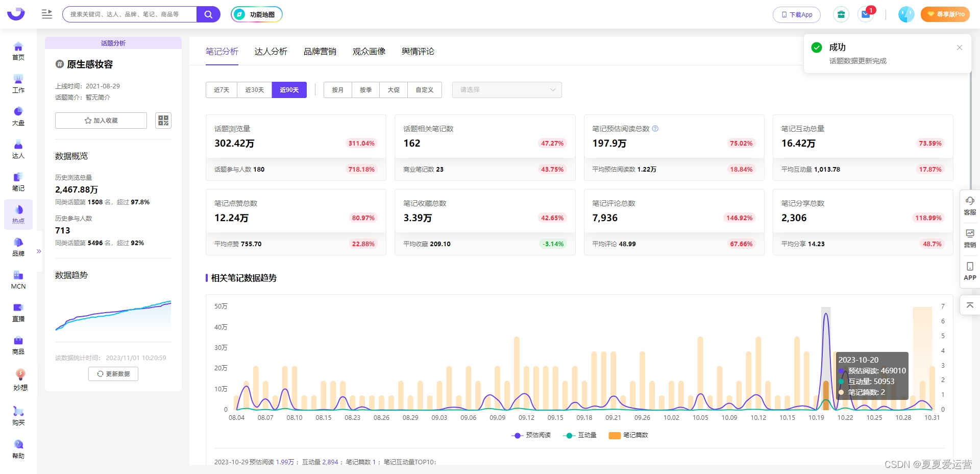Click the blue search magnifier button
This screenshot has width=980, height=474.
[x=208, y=14]
